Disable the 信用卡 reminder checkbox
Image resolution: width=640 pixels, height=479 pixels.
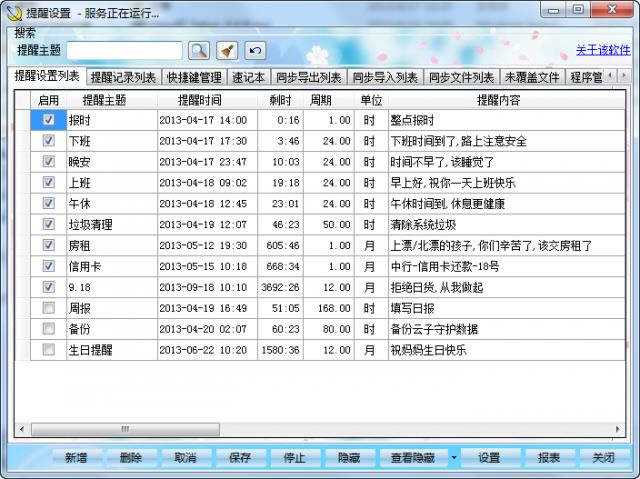48,266
